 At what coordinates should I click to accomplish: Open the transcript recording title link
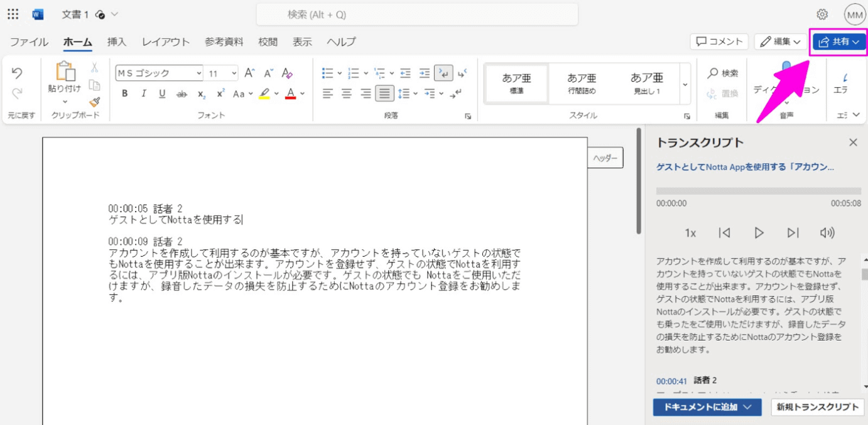(x=746, y=167)
